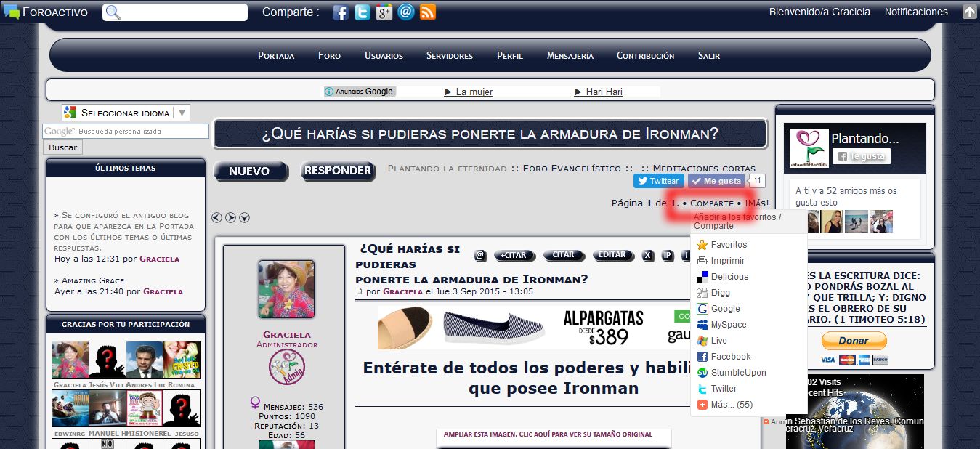Click the EDITAR edit post button
This screenshot has width=980, height=449.
point(614,255)
